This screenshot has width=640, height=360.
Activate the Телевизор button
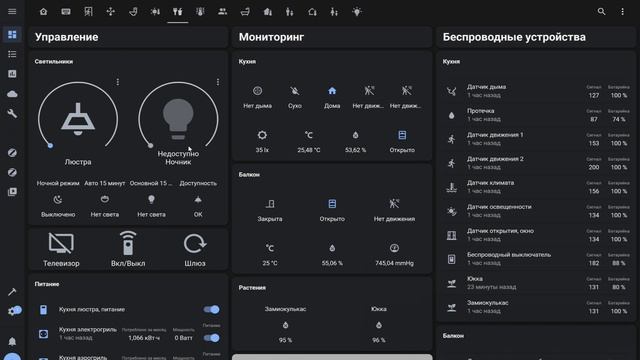click(x=61, y=249)
